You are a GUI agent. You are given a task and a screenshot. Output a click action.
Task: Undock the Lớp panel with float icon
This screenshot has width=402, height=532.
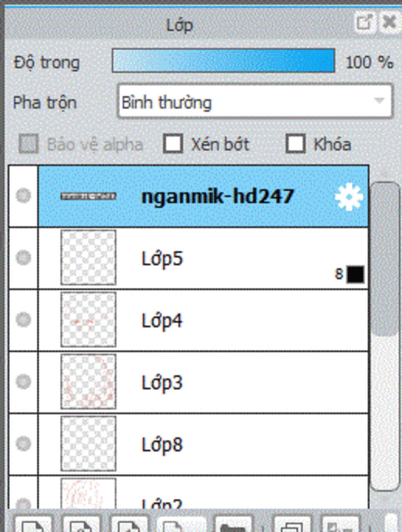coord(364,23)
